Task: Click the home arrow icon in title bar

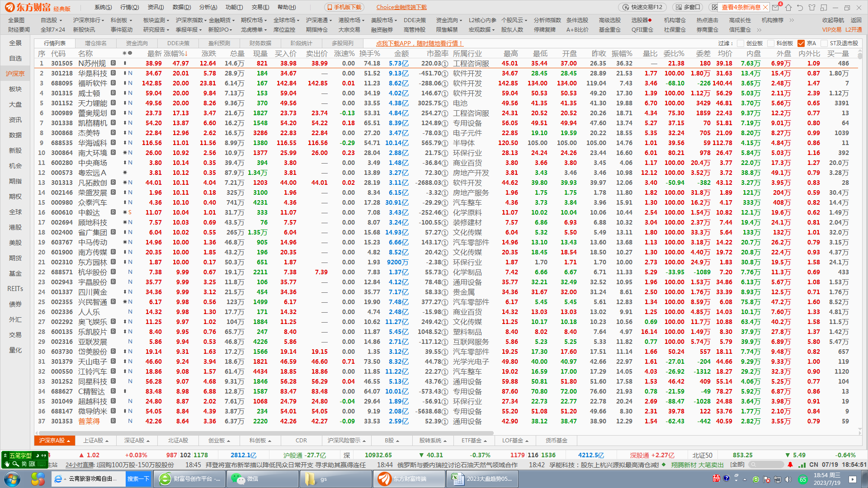Action: click(x=788, y=7)
